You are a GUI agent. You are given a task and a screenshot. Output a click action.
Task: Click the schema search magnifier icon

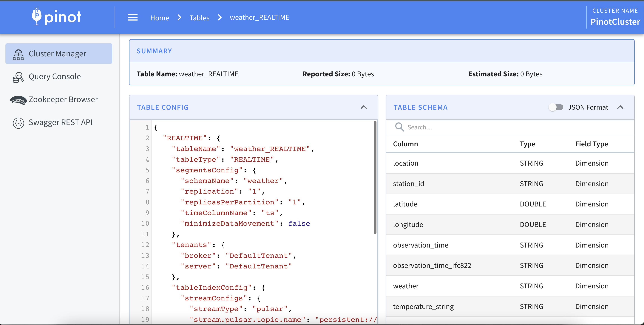coord(399,127)
